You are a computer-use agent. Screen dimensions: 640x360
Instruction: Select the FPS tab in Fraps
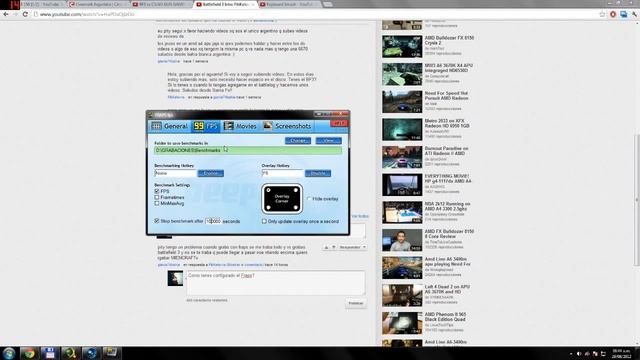pos(206,126)
